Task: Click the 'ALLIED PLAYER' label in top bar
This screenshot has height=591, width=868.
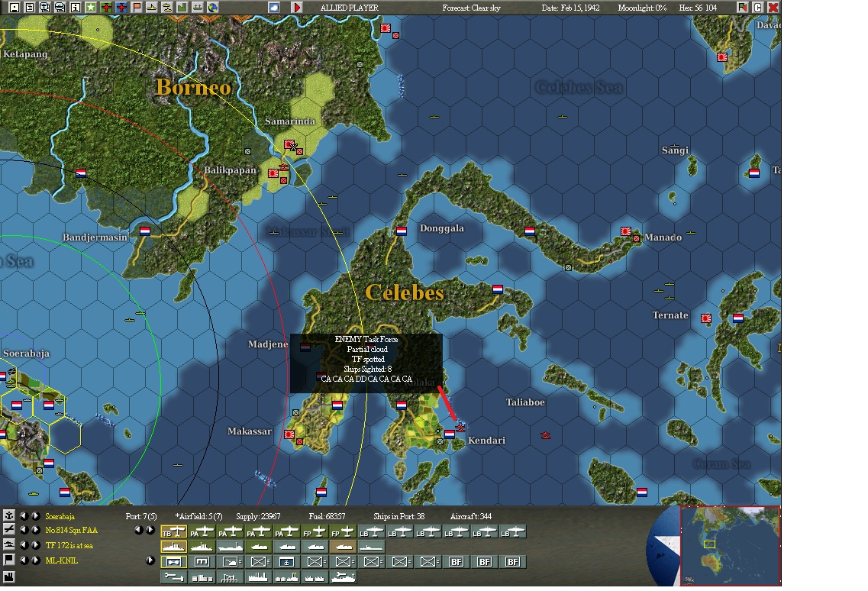Action: click(350, 8)
